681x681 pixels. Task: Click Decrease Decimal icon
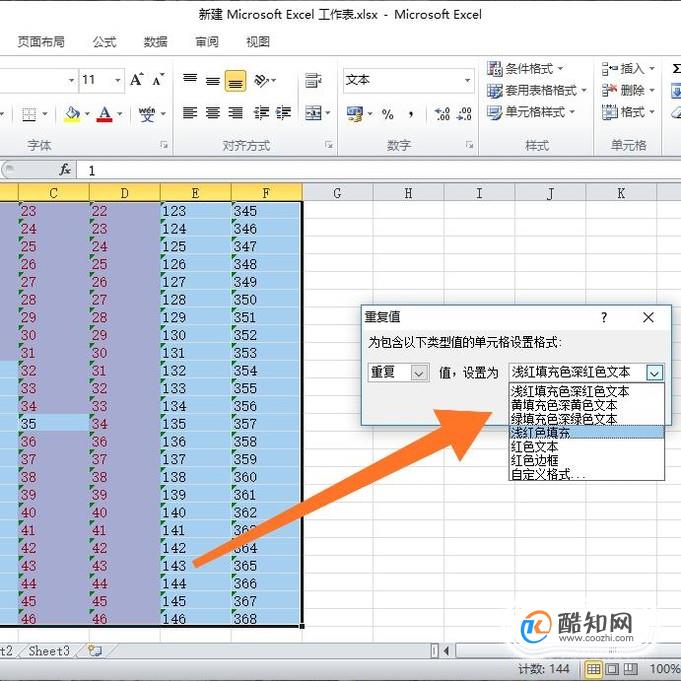(x=465, y=114)
